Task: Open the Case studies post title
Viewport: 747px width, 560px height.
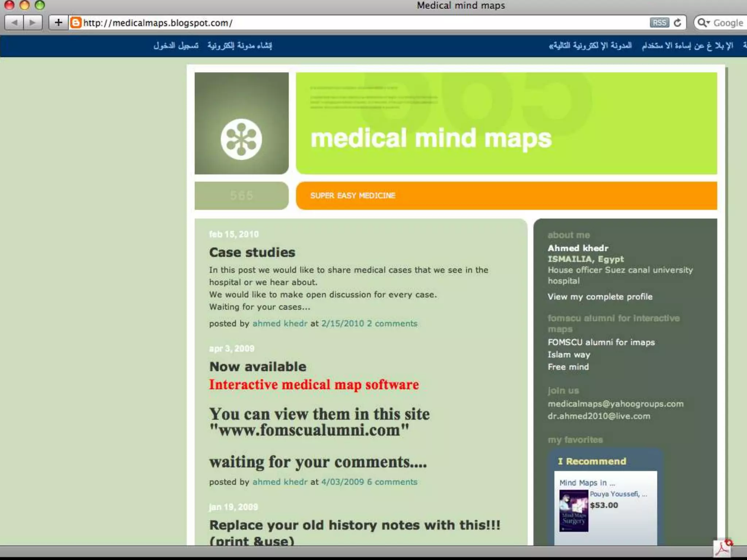Action: [252, 252]
